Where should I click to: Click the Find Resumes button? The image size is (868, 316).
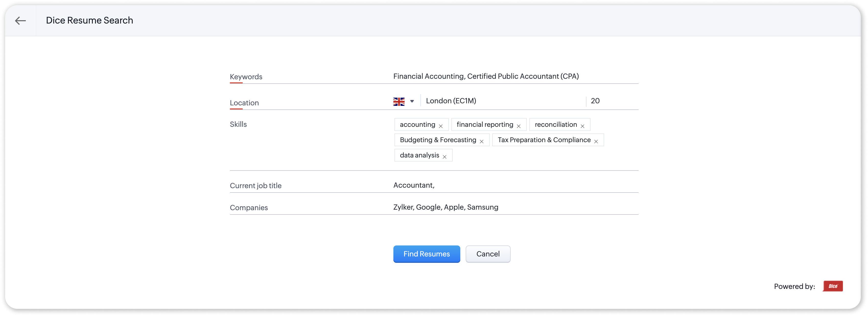coord(426,254)
